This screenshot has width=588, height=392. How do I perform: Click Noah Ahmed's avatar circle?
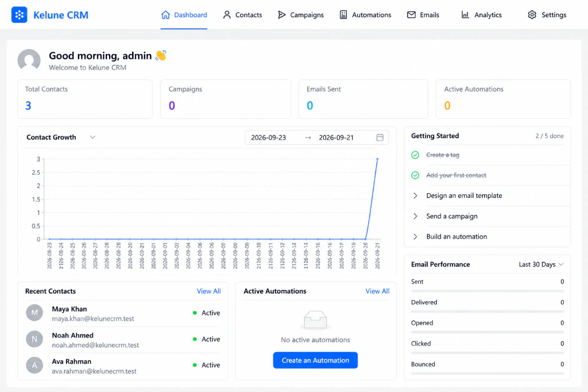(x=34, y=339)
